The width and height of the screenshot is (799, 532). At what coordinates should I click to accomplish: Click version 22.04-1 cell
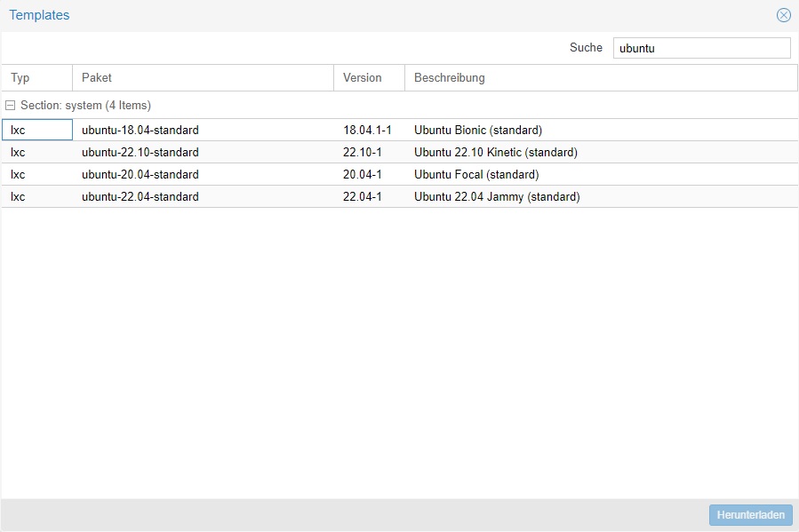click(x=370, y=196)
